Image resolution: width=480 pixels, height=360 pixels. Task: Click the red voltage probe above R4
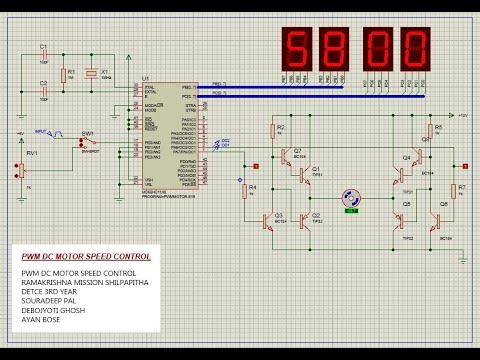point(256,166)
